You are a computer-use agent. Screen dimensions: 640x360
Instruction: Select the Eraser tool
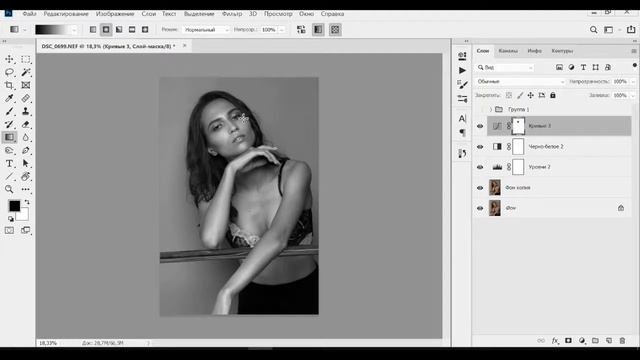click(x=26, y=124)
